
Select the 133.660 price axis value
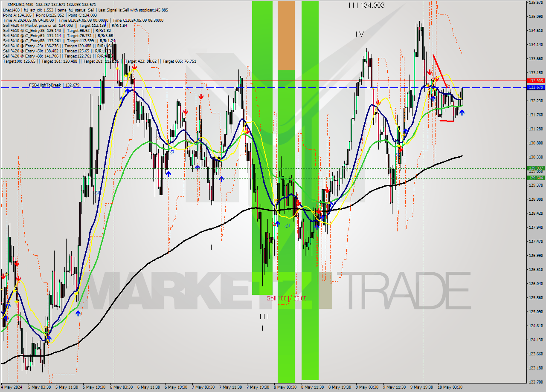(x=536, y=59)
